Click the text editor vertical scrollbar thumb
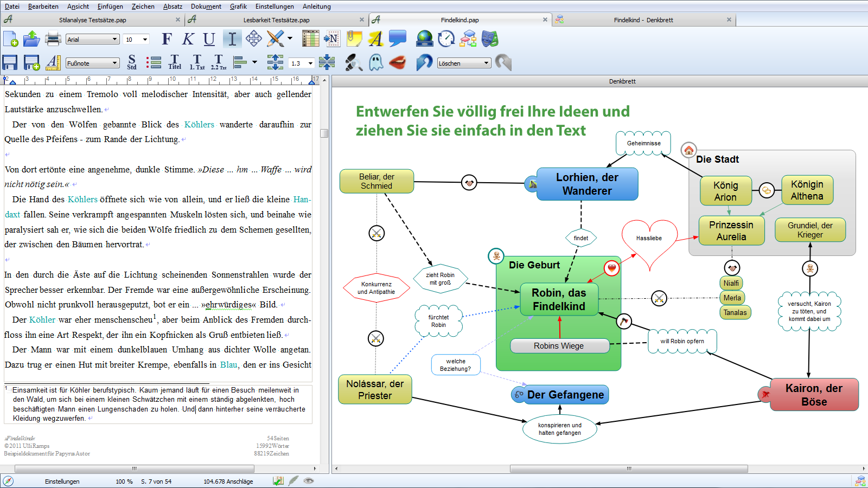 coord(324,133)
